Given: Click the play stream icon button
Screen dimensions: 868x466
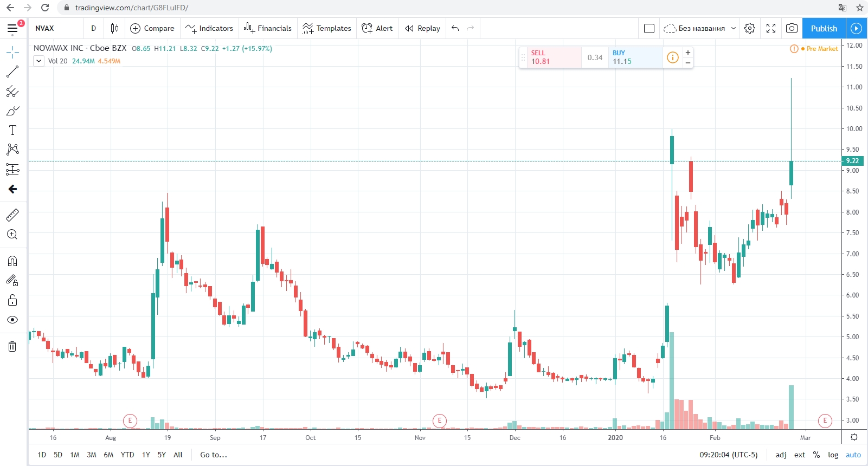Looking at the screenshot, I should (856, 28).
